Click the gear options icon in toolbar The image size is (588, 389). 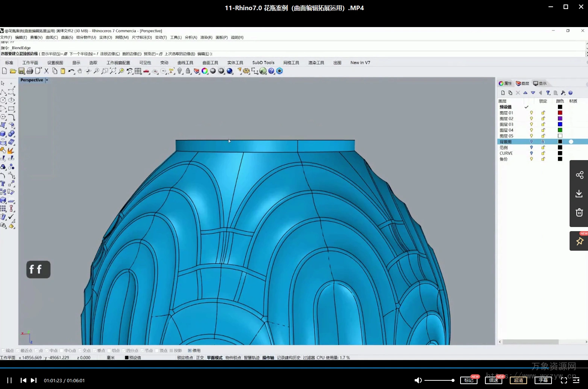246,71
